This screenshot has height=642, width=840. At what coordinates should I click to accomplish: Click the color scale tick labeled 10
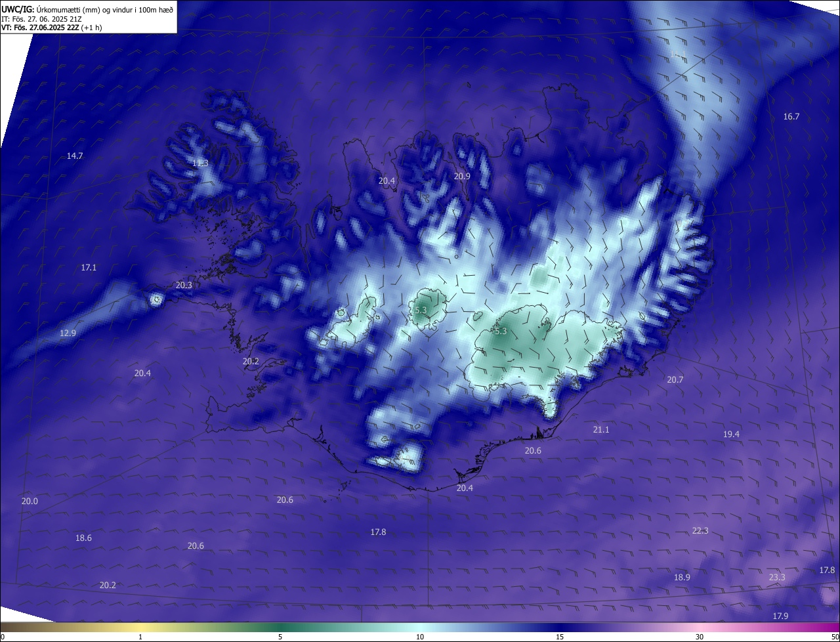[420, 637]
